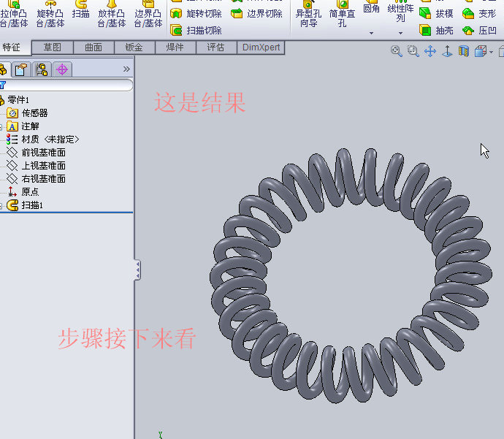Open the display style cube icon

click(x=481, y=51)
